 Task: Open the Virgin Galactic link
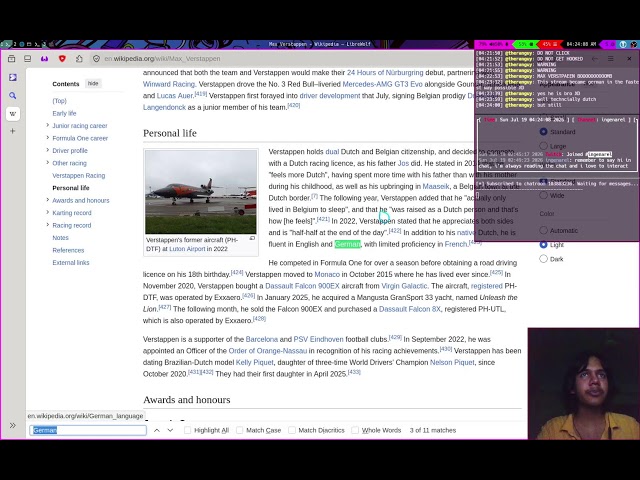point(404,286)
